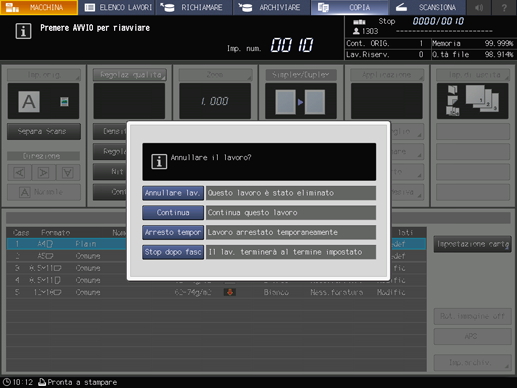Click the ELENCO LAVORI list icon
The image size is (517, 388).
pos(90,7)
